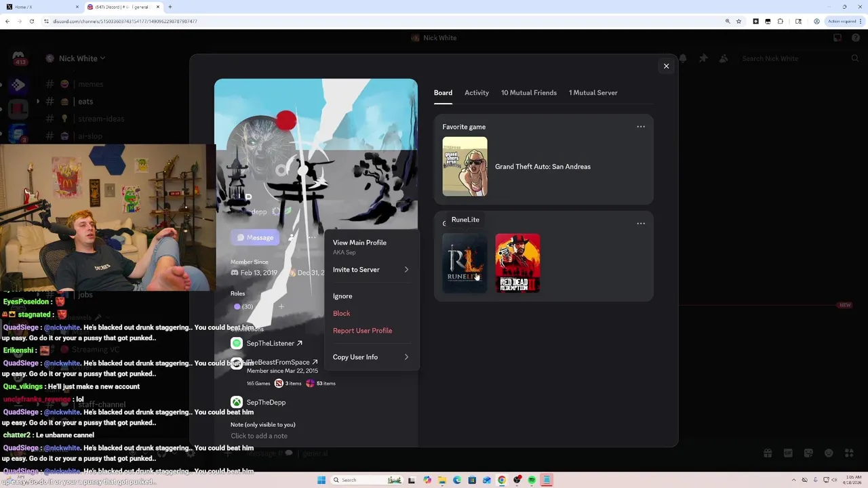868x488 pixels.
Task: Reload the browser page
Action: (x=32, y=21)
